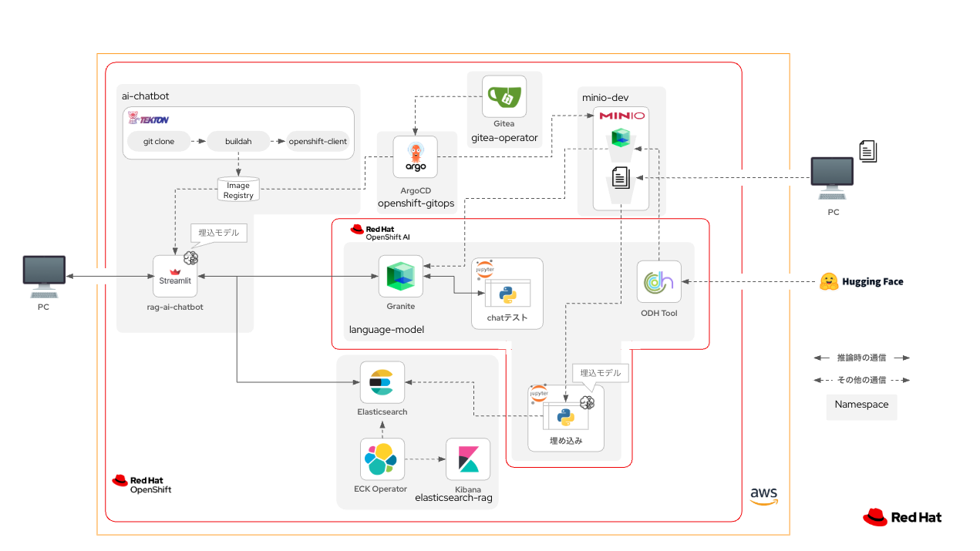Click the Image Registry cylinder

238,189
